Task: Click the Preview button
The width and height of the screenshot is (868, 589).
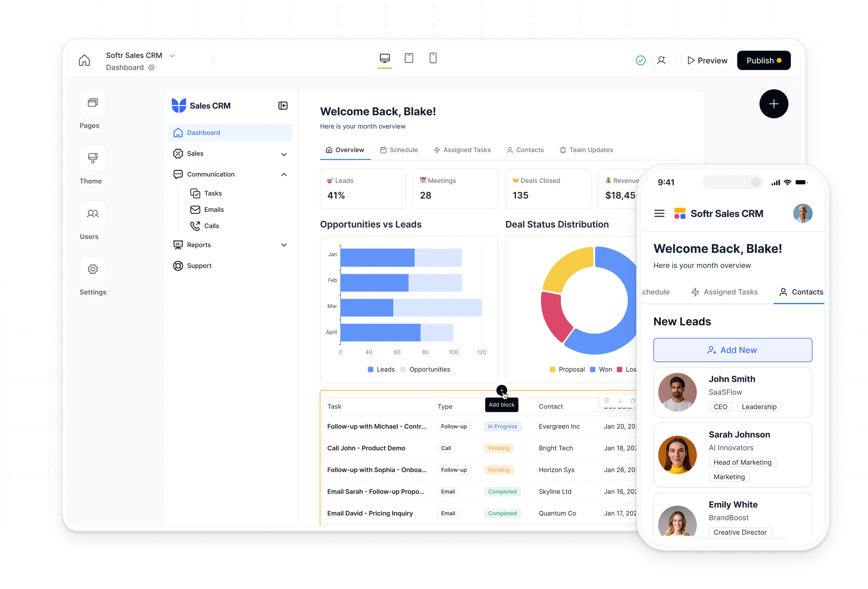Action: point(707,60)
